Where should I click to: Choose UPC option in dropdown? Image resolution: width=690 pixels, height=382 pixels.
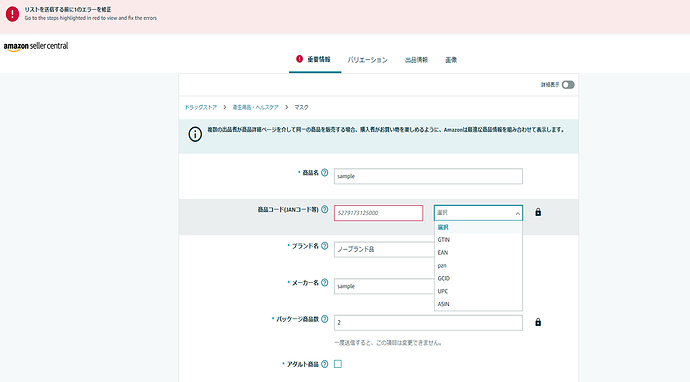coord(478,291)
